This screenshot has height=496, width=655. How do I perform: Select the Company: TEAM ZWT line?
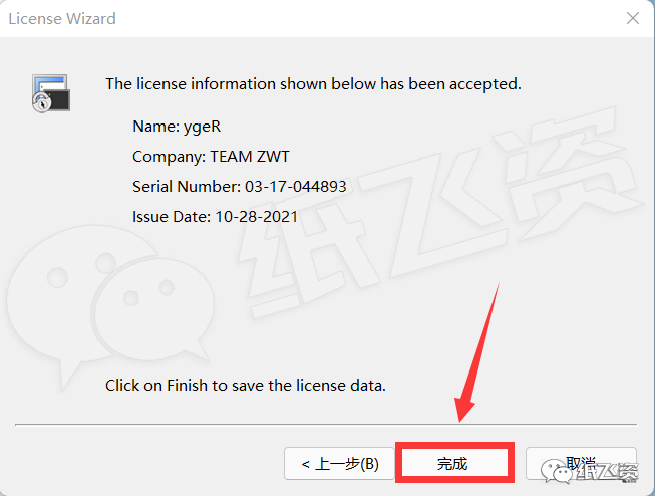point(211,157)
